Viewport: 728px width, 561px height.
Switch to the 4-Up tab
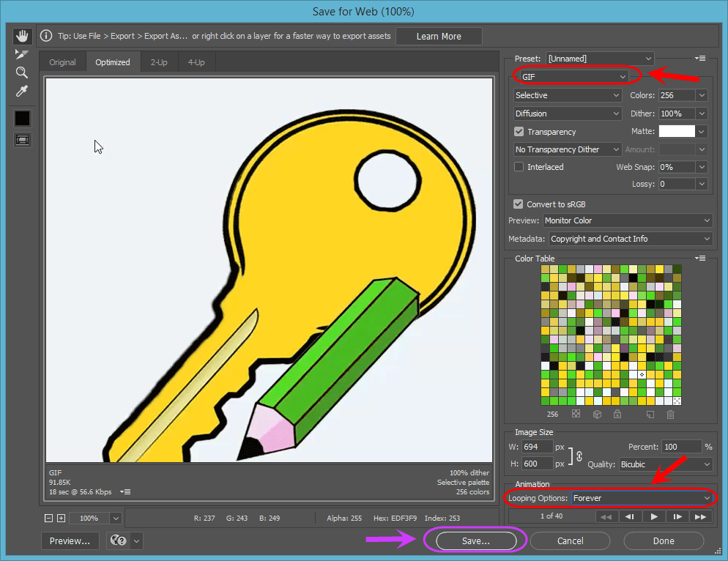(x=196, y=62)
